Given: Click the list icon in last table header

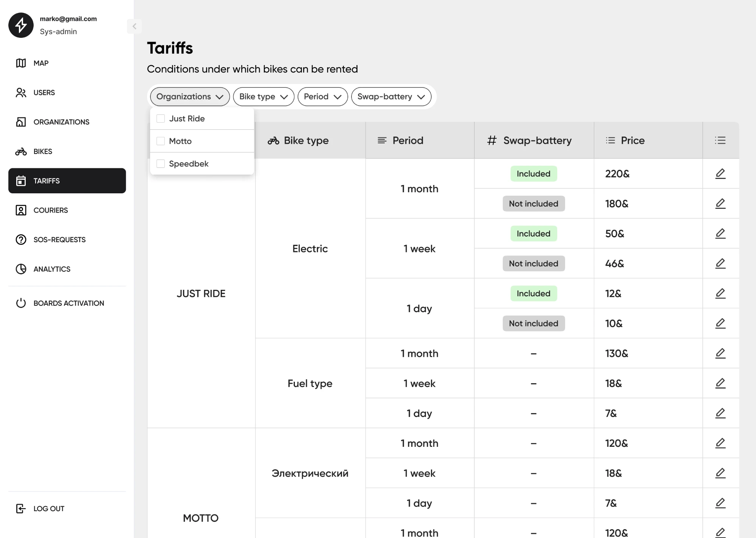Looking at the screenshot, I should tap(720, 140).
